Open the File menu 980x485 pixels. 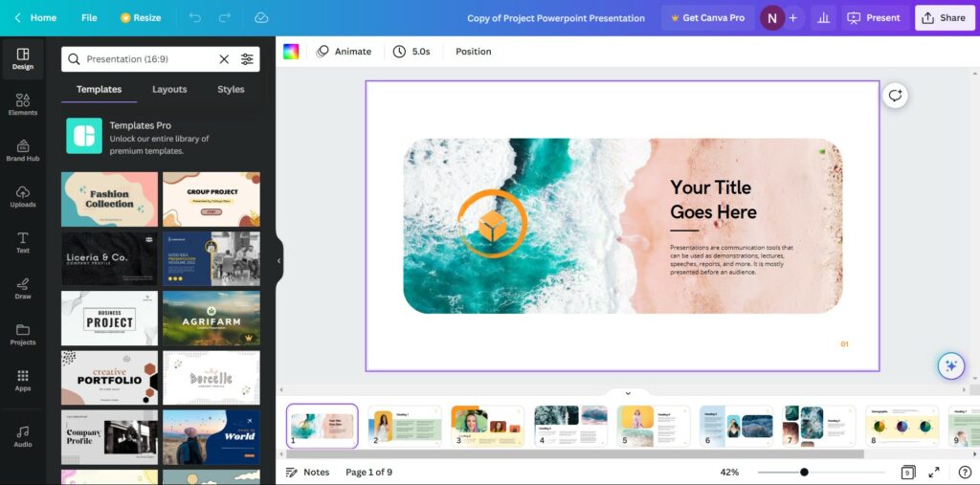click(x=89, y=17)
